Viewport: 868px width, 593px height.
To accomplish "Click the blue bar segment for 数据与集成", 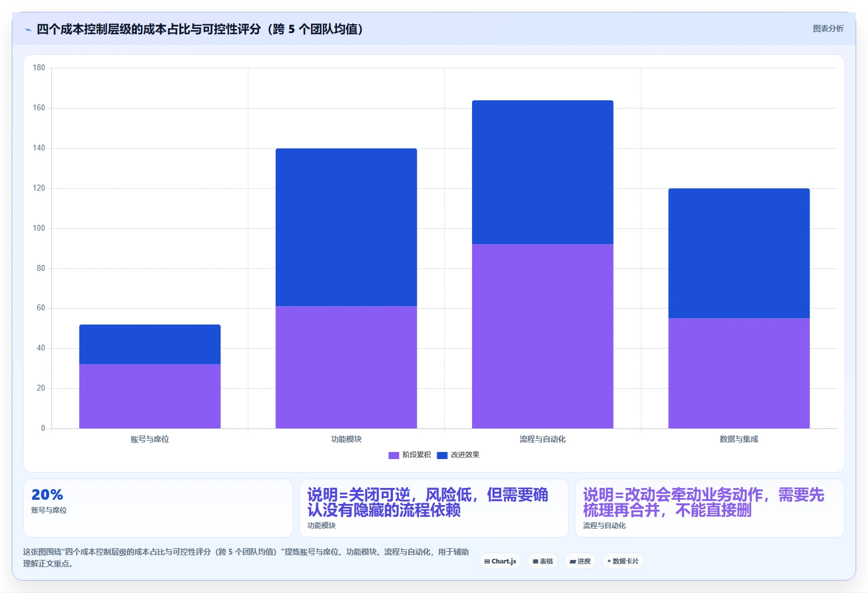I will pyautogui.click(x=739, y=253).
